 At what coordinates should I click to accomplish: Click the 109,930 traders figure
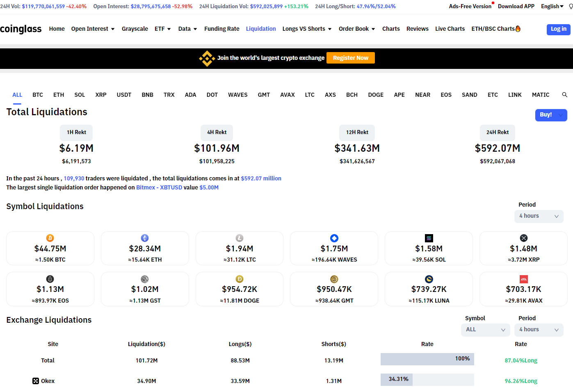pyautogui.click(x=74, y=178)
